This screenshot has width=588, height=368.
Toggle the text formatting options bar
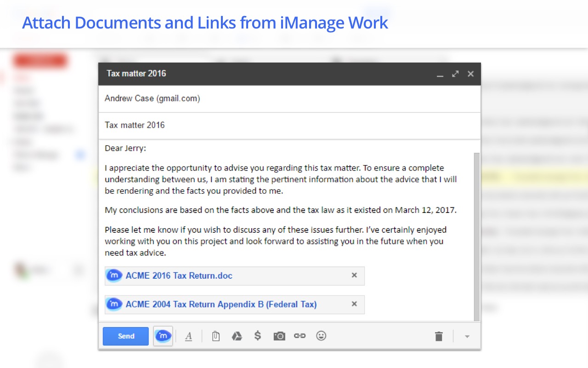[x=189, y=336]
